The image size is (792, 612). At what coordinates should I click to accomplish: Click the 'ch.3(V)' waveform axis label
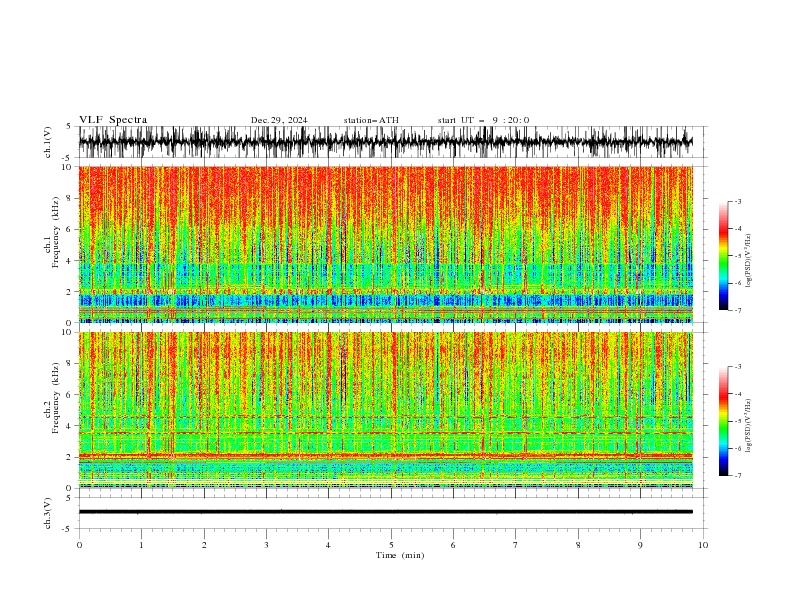(x=48, y=513)
